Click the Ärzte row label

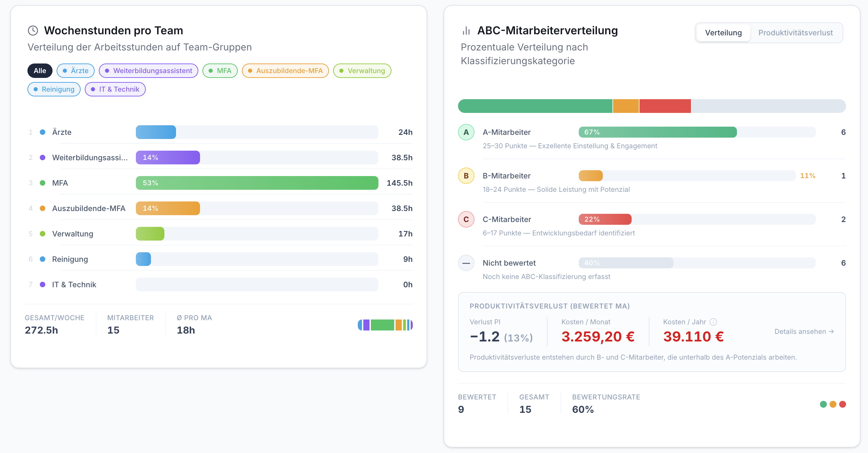pos(62,132)
